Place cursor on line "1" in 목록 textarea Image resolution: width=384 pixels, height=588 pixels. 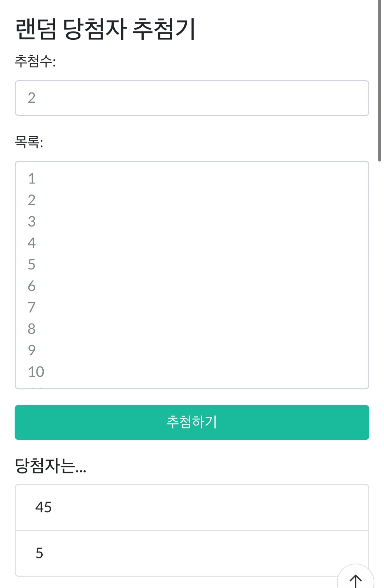click(32, 179)
